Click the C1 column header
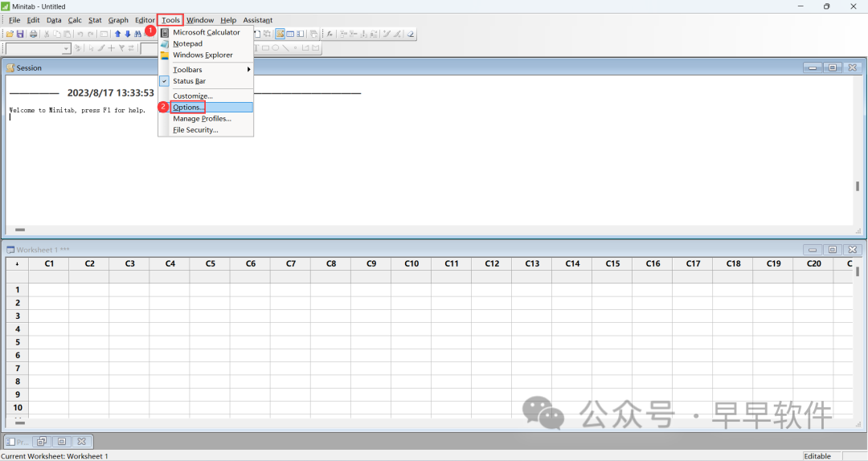The width and height of the screenshot is (868, 461). click(49, 263)
